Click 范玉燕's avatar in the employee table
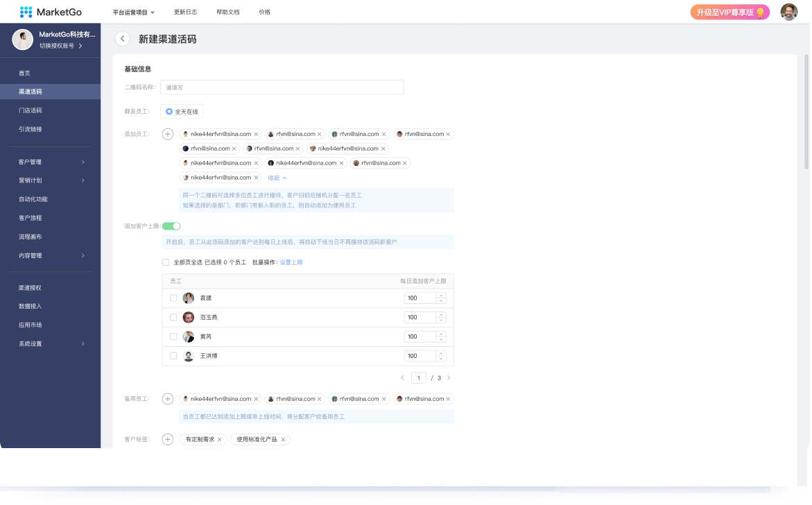The height and width of the screenshot is (505, 812). pyautogui.click(x=189, y=317)
